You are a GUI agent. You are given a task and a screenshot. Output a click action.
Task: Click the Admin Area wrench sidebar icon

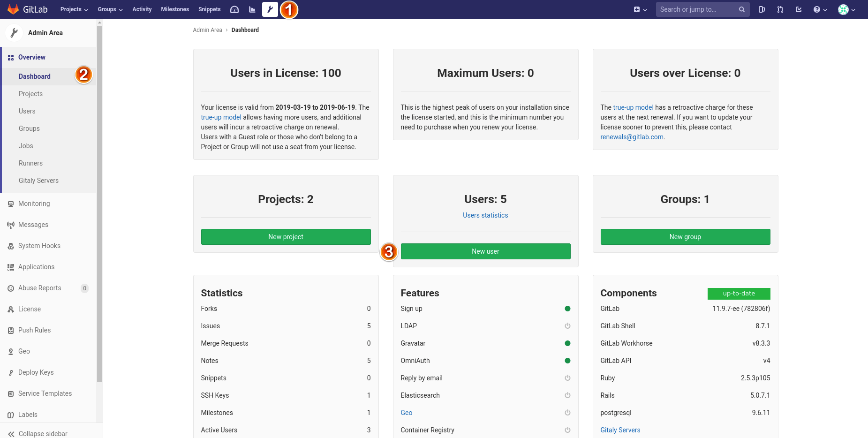coord(14,33)
